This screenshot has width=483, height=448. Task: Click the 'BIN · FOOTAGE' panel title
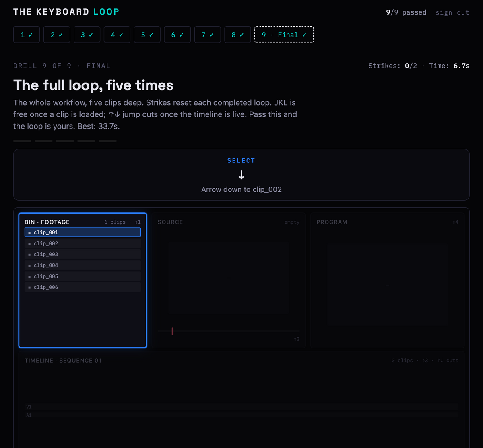tap(47, 222)
